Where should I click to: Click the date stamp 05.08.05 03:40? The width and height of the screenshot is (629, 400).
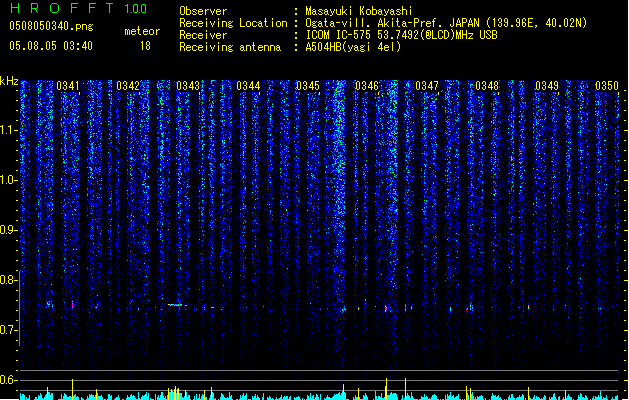tap(51, 46)
